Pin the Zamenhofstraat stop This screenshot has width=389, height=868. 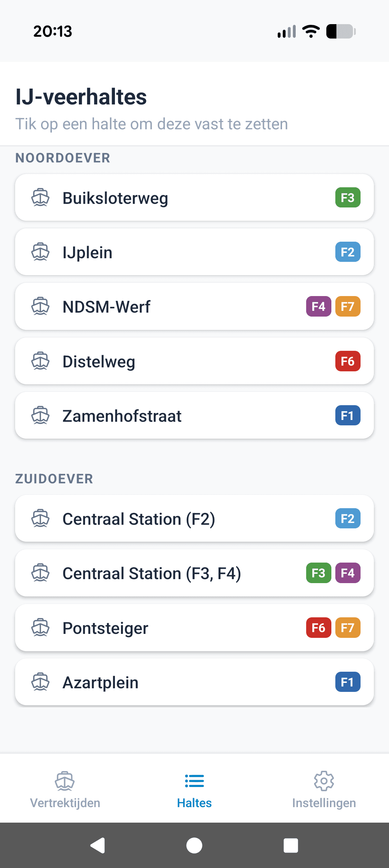pos(194,415)
